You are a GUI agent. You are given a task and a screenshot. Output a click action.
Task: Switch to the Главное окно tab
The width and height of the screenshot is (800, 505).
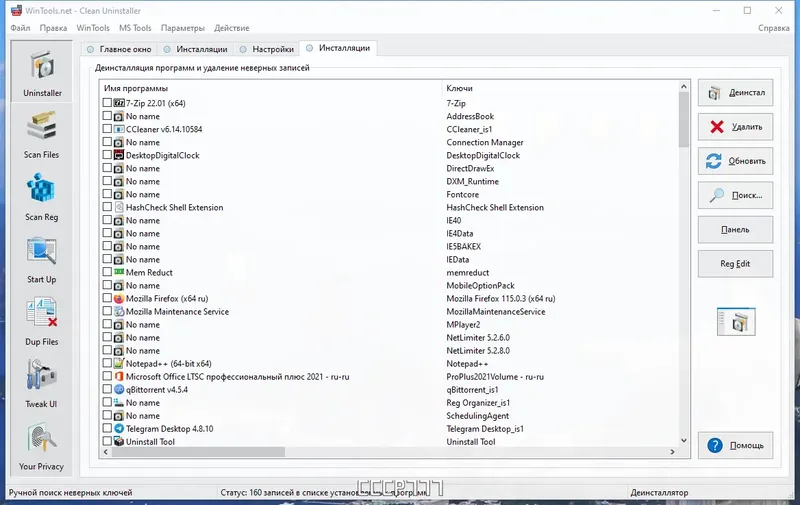coord(119,49)
